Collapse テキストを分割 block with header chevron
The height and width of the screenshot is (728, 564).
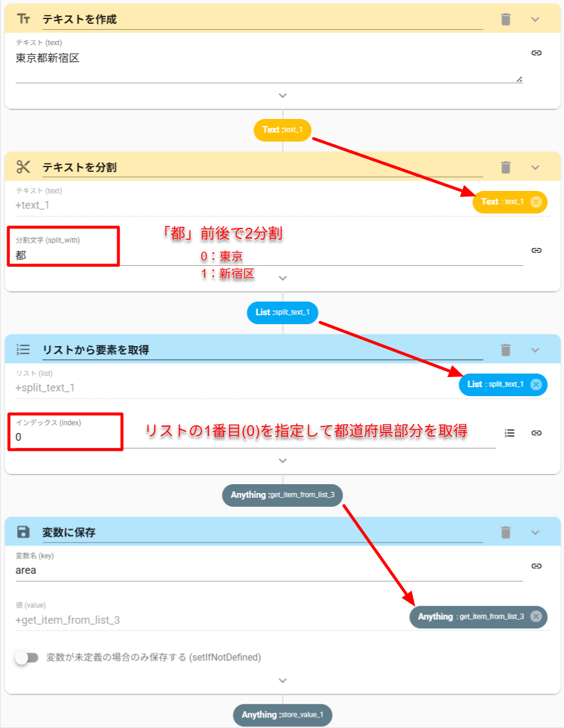click(x=535, y=167)
